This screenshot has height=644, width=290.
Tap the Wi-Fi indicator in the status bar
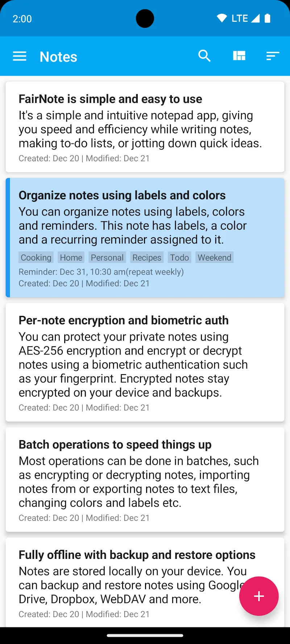pyautogui.click(x=221, y=18)
